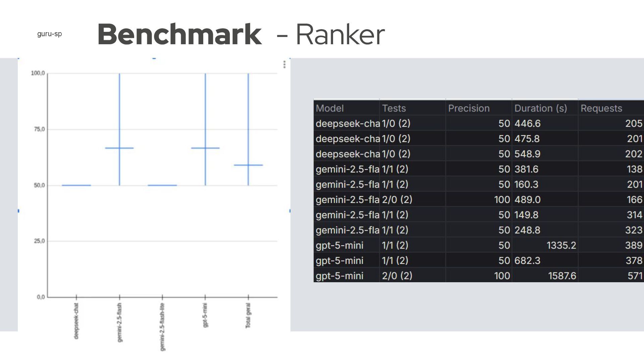This screenshot has width=644, height=362.
Task: Click the deepseek-chat axis label
Action: 76,321
